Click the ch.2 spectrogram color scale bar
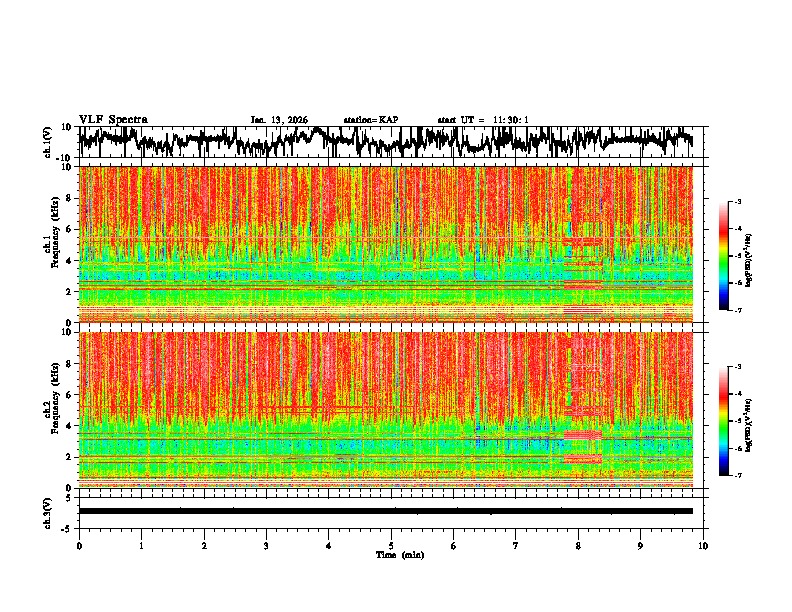The width and height of the screenshot is (792, 612). (x=724, y=421)
